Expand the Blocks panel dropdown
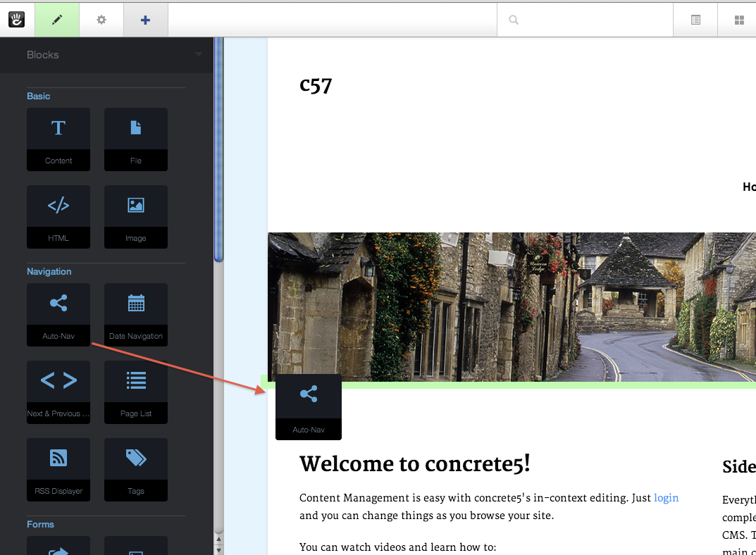The height and width of the screenshot is (555, 756). pyautogui.click(x=199, y=54)
